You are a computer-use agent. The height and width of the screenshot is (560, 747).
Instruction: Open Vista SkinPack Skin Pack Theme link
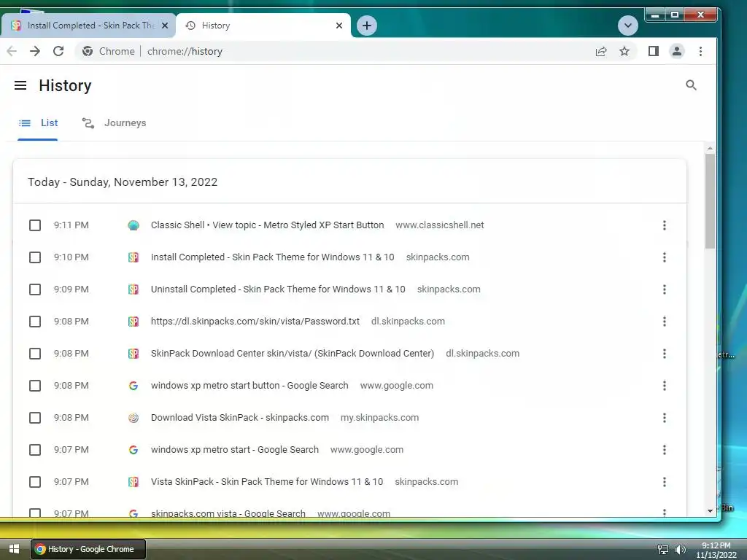point(267,482)
